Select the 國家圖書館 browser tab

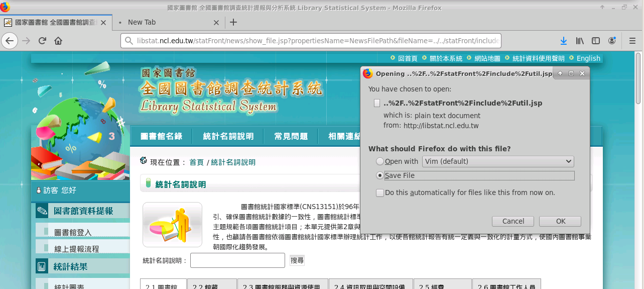[56, 22]
